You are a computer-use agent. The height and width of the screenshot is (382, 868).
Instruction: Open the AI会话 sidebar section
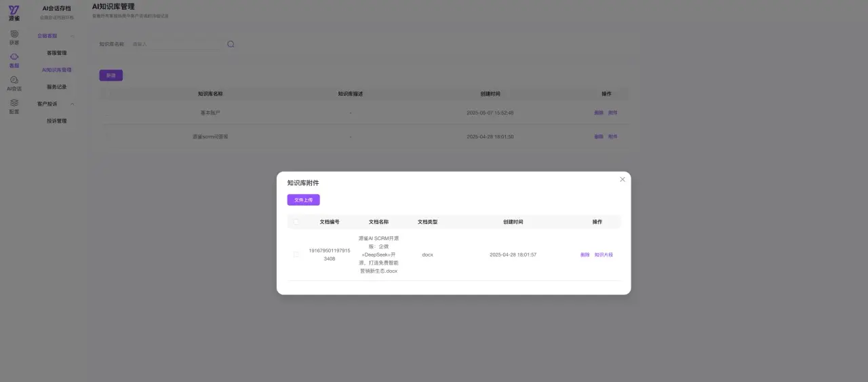14,83
